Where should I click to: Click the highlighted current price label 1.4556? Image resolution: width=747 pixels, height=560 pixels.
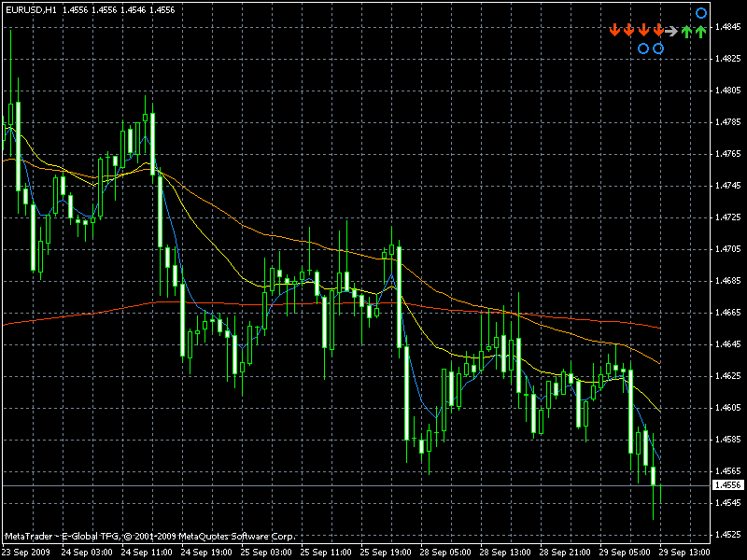(728, 485)
